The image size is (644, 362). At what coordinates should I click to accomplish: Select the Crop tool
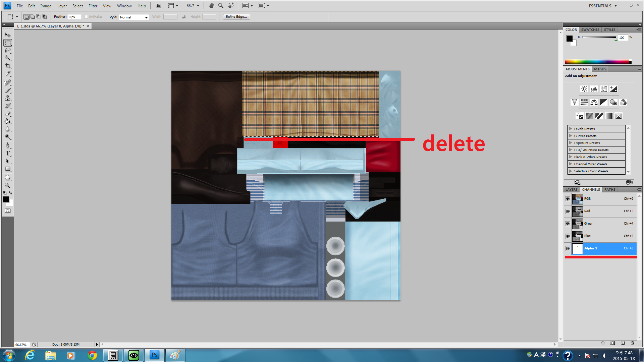coord(8,66)
